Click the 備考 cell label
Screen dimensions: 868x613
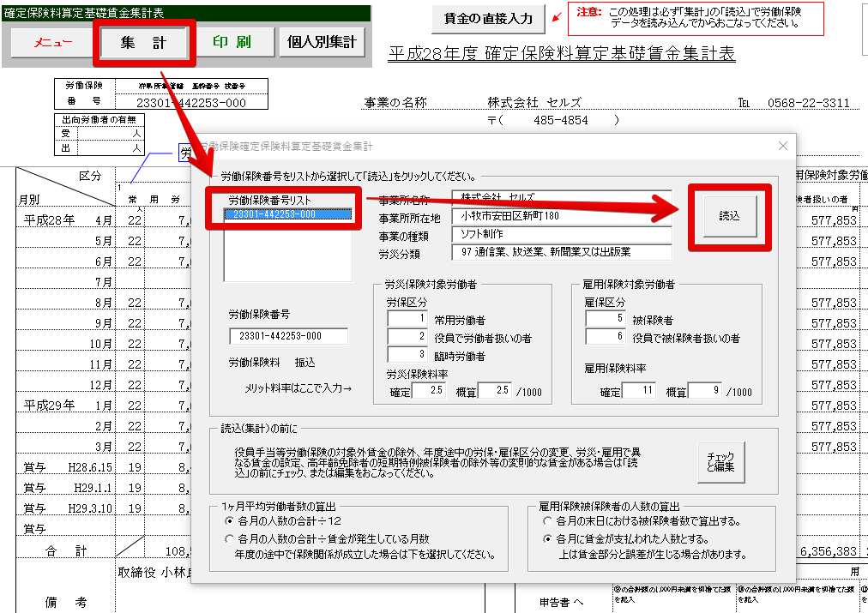[66, 602]
